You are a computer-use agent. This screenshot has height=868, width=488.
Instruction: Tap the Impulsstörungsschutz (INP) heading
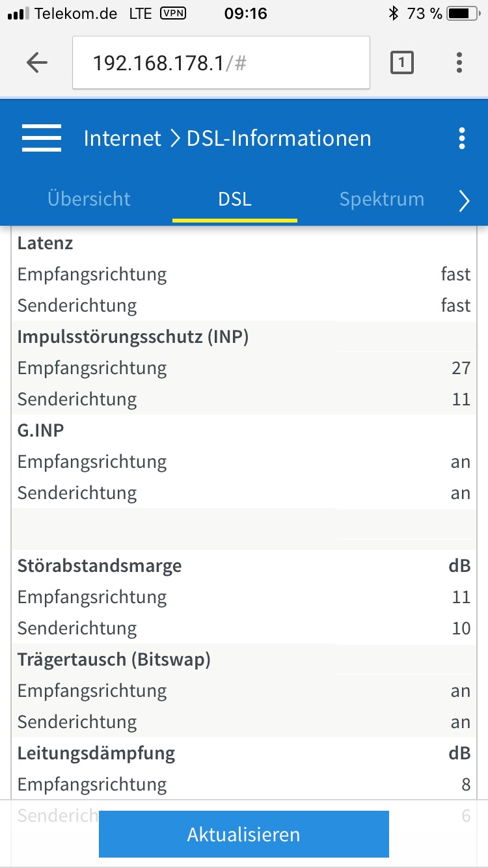coord(133,337)
